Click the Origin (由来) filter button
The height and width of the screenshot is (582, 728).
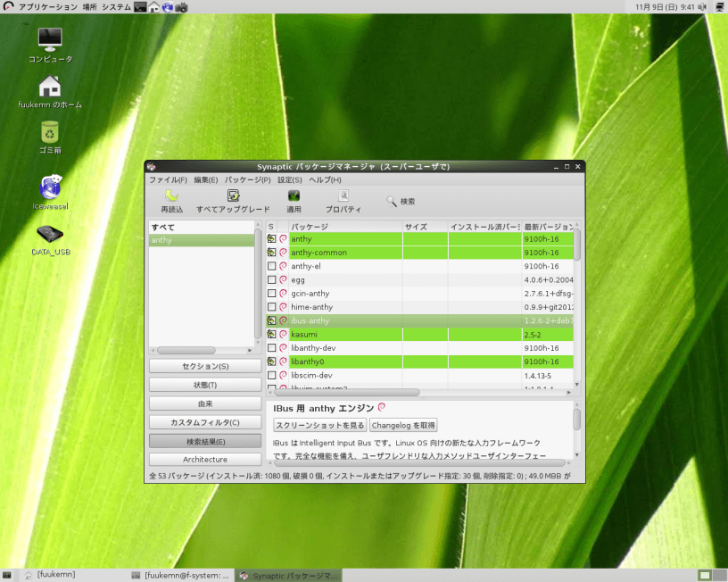coord(205,403)
